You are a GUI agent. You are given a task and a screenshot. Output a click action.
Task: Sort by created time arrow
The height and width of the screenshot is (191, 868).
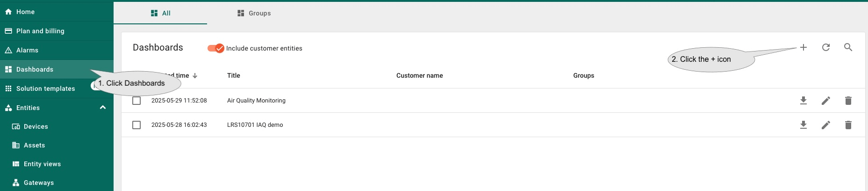(195, 76)
